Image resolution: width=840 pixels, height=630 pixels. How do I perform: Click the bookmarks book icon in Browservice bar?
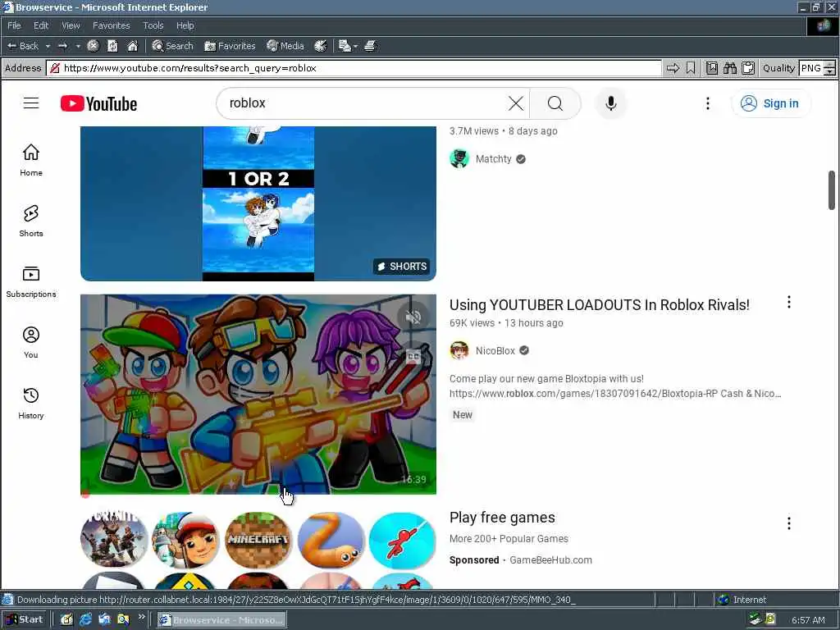click(x=711, y=68)
